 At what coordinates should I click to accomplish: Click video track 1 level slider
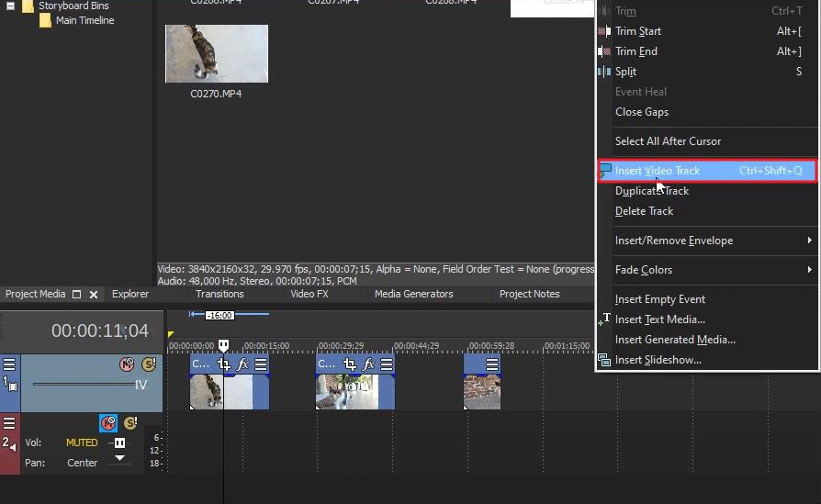click(84, 384)
